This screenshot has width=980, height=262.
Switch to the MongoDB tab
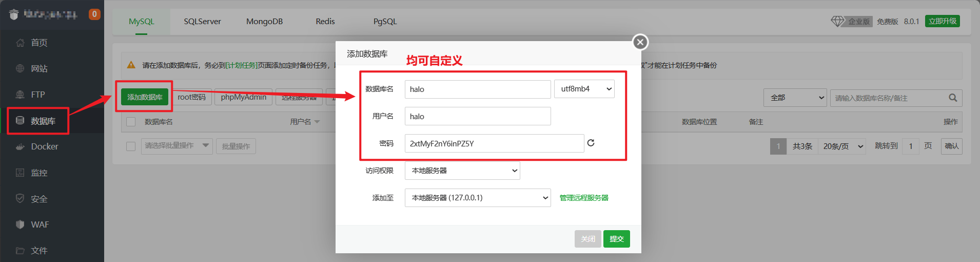[264, 22]
